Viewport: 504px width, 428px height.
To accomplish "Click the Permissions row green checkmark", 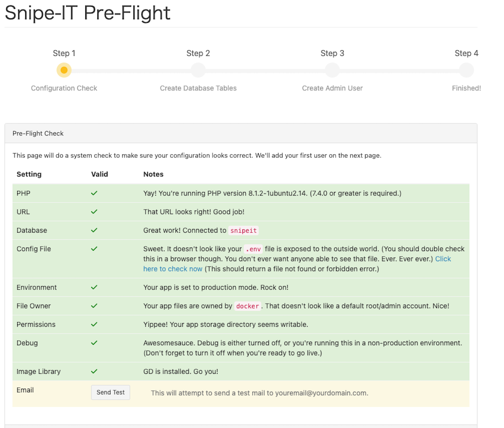I will [x=94, y=324].
